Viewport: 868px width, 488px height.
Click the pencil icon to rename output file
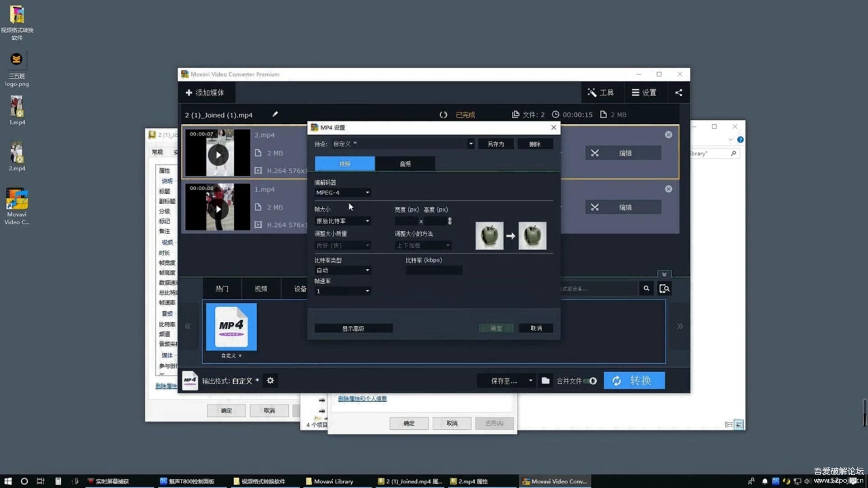point(275,114)
